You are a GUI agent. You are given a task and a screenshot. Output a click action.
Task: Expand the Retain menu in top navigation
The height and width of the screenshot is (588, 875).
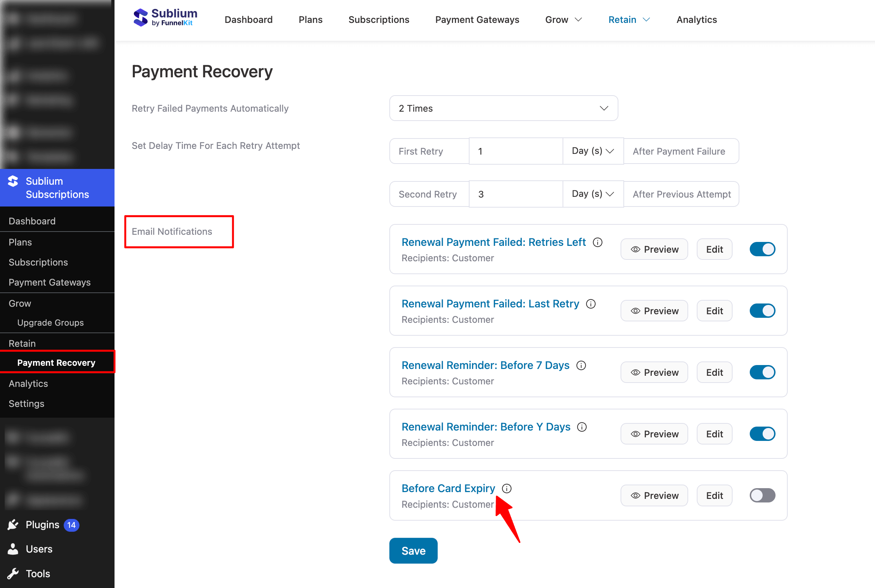(x=628, y=19)
